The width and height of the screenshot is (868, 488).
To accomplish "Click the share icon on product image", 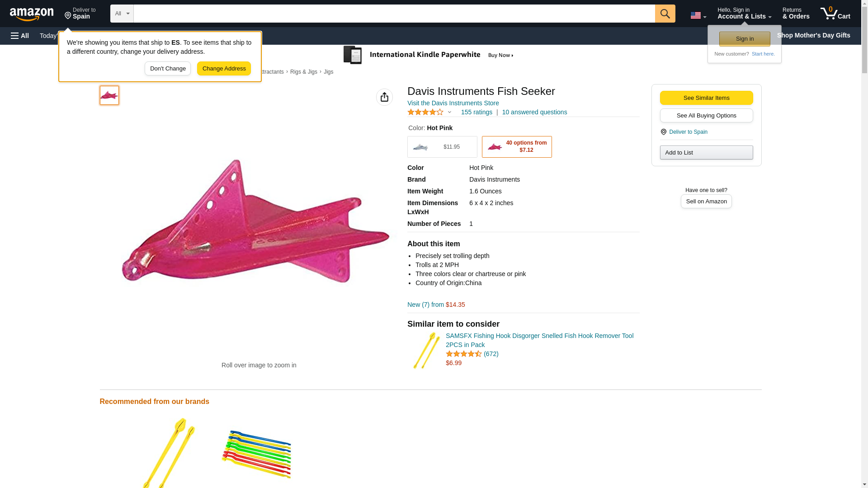I will click(384, 97).
